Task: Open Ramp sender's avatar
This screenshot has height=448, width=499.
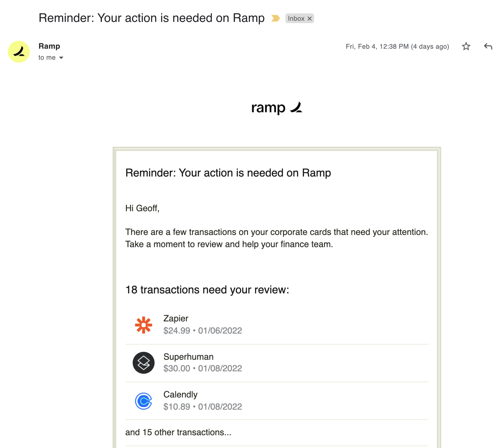Action: pyautogui.click(x=19, y=52)
